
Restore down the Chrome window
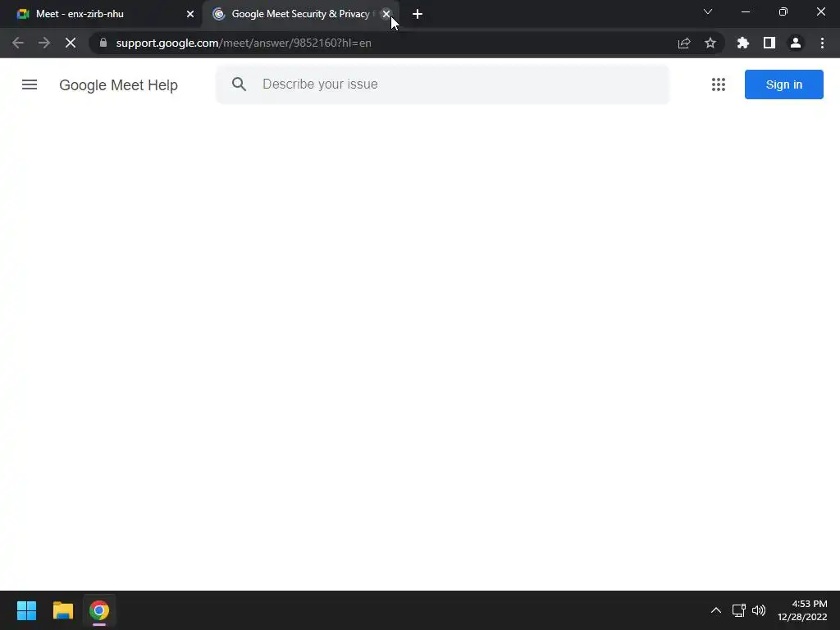pyautogui.click(x=783, y=11)
